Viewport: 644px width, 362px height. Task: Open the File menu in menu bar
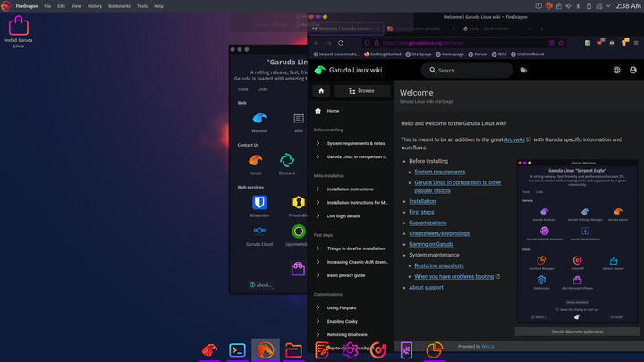[47, 6]
